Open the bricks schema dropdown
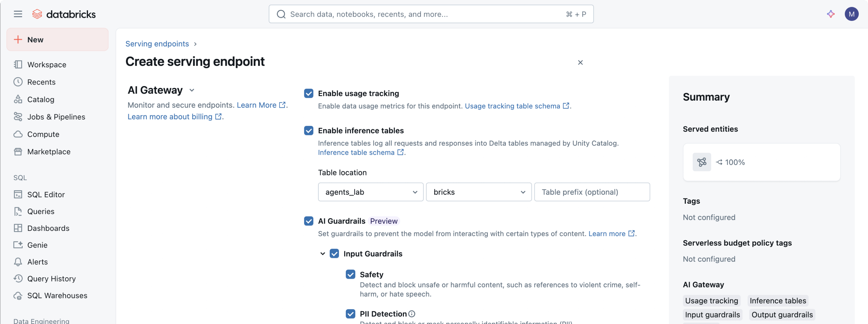This screenshot has width=868, height=324. point(478,192)
